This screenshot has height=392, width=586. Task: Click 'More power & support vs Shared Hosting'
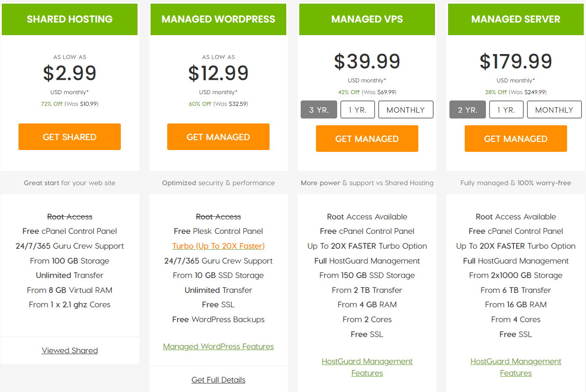[367, 183]
